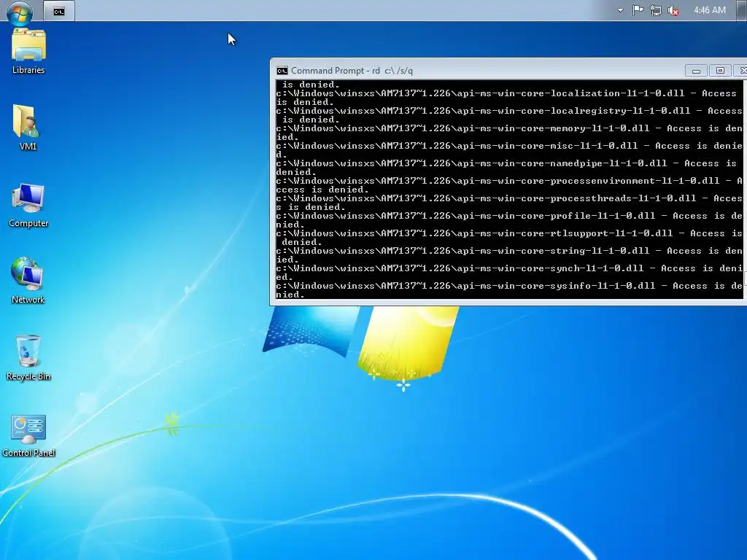Open Command Prompt window system menu icon
This screenshot has width=747, height=560.
(x=282, y=71)
